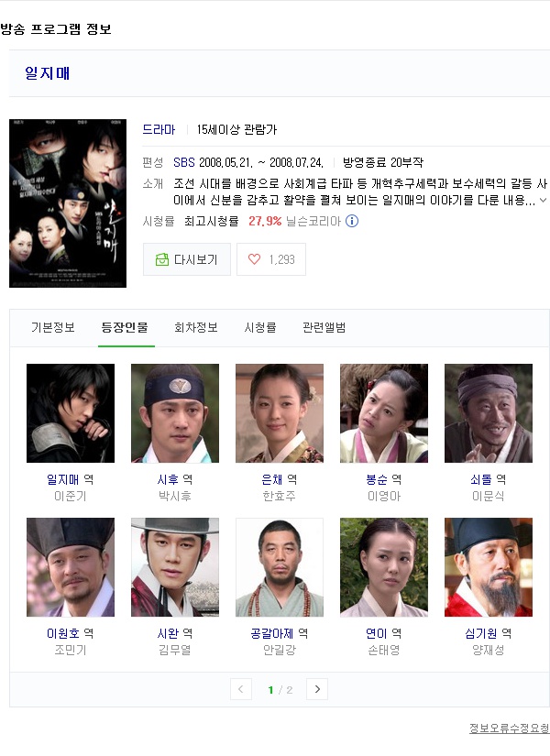Click the Nielsen Korea info icon
Viewport: 550px width, 756px height.
click(x=352, y=222)
